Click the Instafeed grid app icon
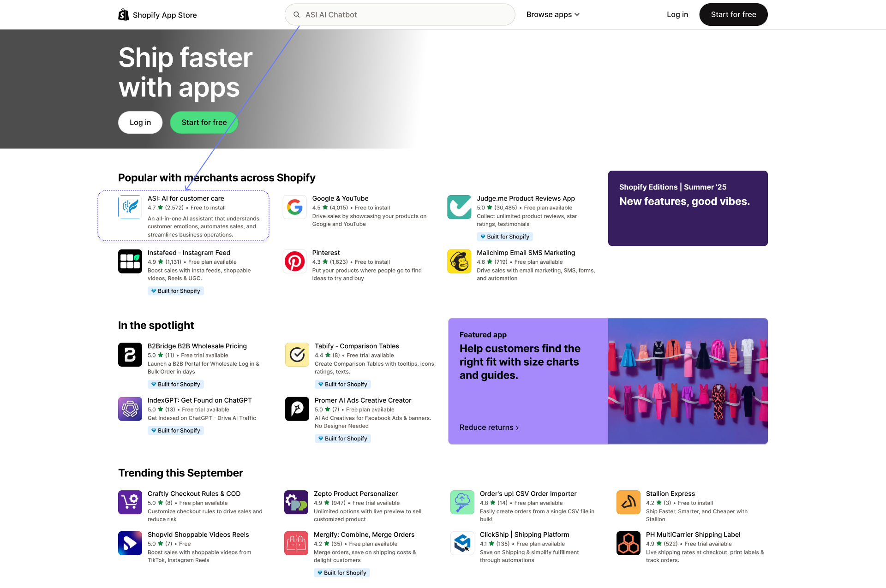The height and width of the screenshot is (588, 886). (x=130, y=261)
